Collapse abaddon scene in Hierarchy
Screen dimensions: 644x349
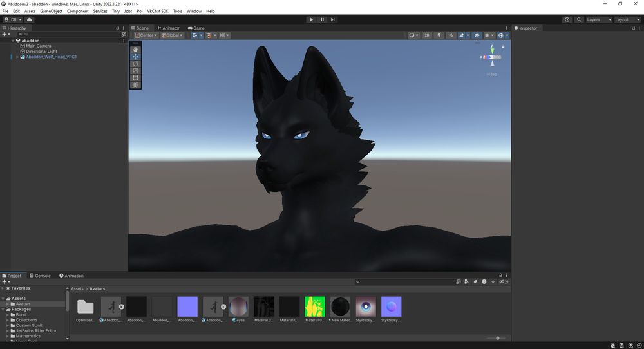(13, 41)
